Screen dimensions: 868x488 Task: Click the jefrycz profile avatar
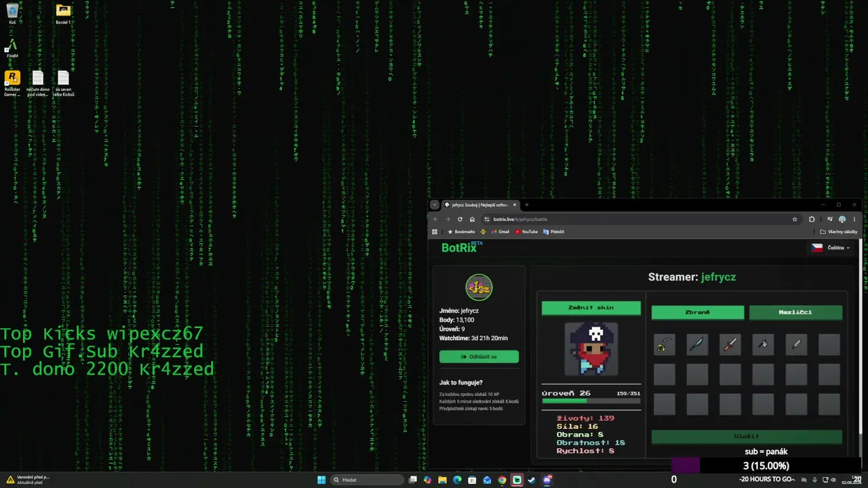(x=479, y=287)
